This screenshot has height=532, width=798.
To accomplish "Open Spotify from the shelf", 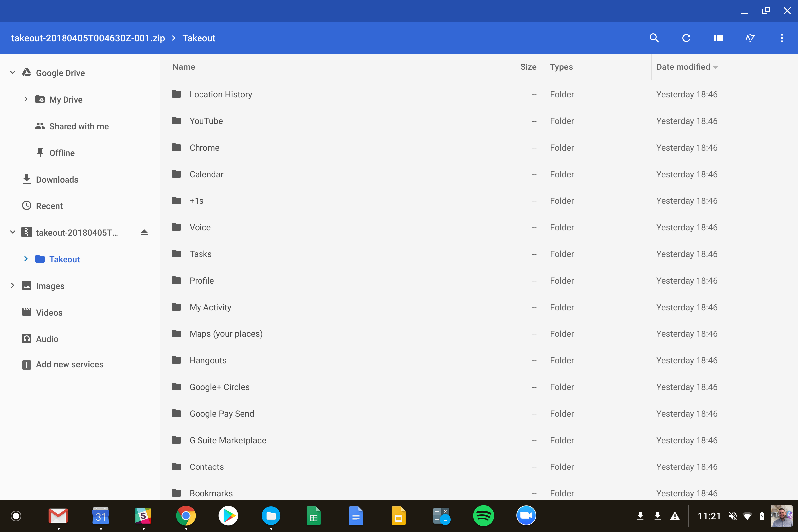I will pyautogui.click(x=483, y=516).
